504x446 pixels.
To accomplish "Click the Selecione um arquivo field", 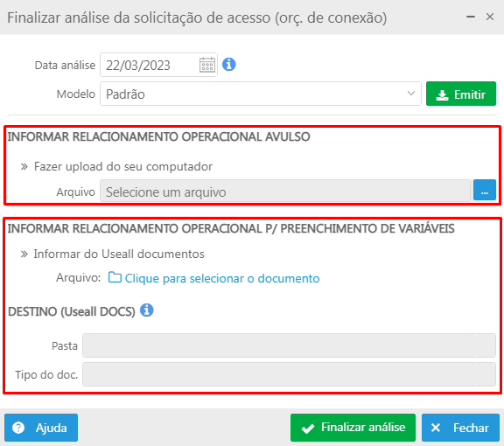I will pyautogui.click(x=285, y=191).
